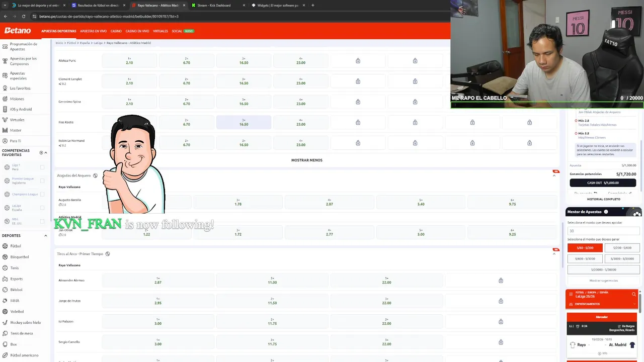Click the search icon in LaLiga 25/26 widget
The width and height of the screenshot is (644, 362).
(x=633, y=294)
